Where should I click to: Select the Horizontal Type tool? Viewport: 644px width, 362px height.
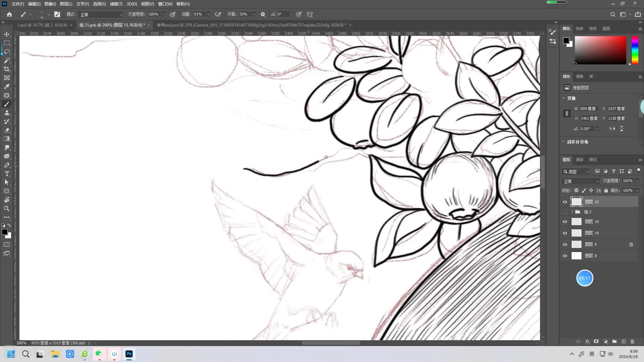[7, 174]
